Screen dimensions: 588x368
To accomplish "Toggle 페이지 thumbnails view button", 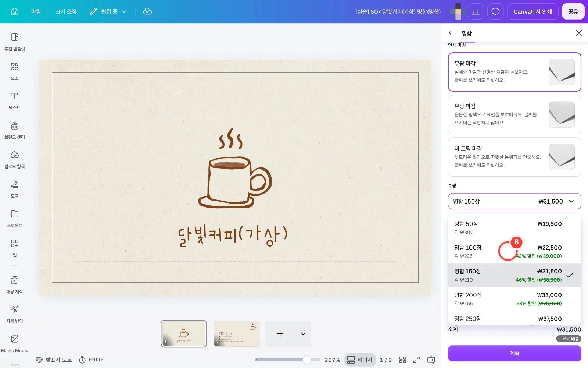I will (360, 360).
